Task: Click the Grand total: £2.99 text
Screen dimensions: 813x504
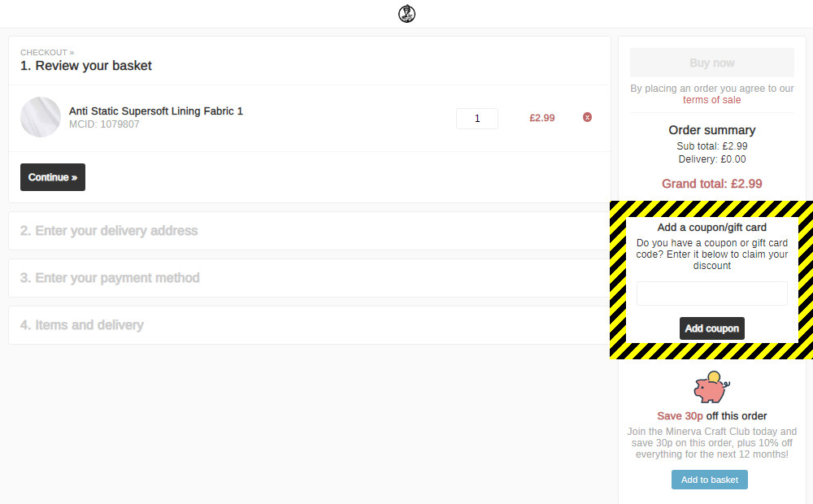Action: point(712,184)
